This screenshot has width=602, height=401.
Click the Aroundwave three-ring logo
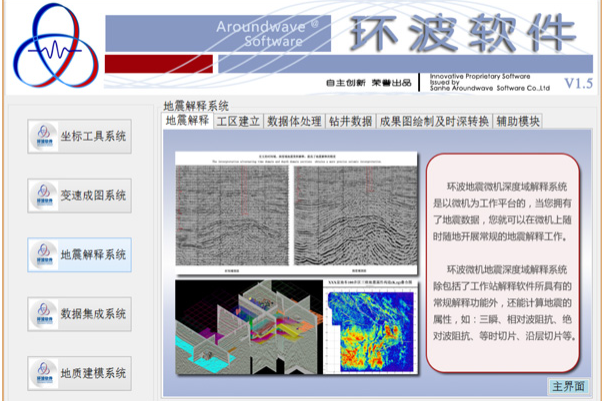(x=56, y=45)
